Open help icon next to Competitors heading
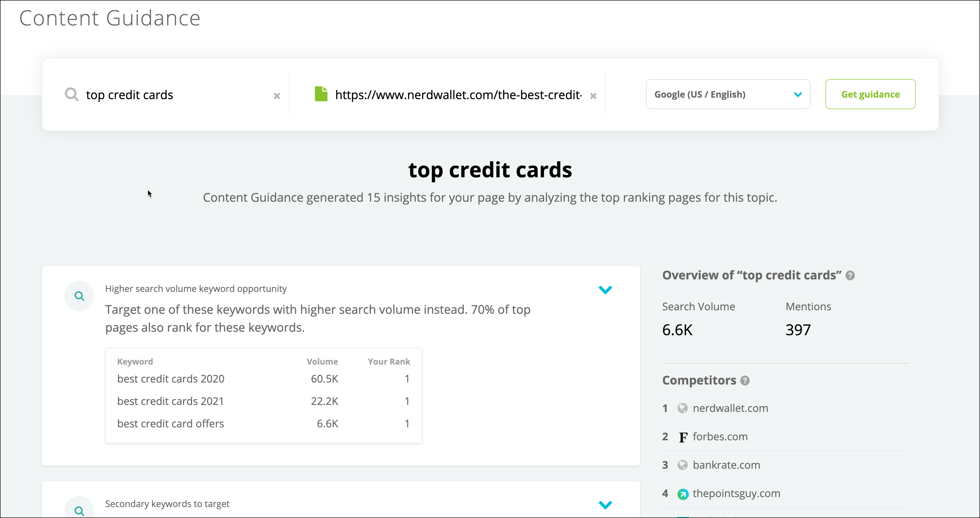 click(745, 381)
